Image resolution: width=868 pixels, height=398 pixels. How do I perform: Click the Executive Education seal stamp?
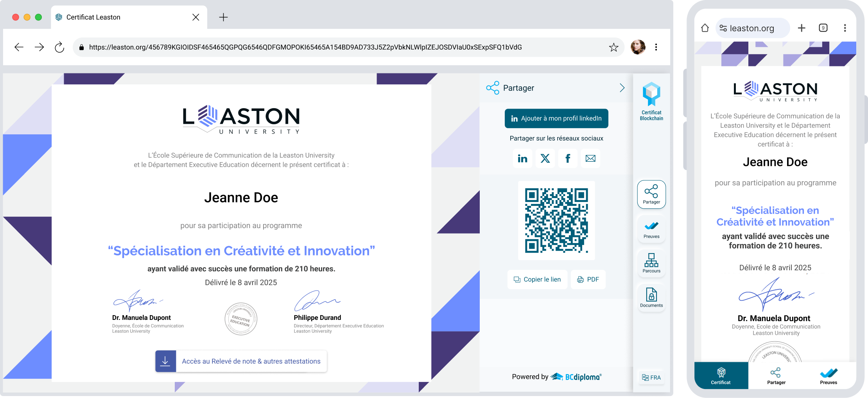click(241, 319)
